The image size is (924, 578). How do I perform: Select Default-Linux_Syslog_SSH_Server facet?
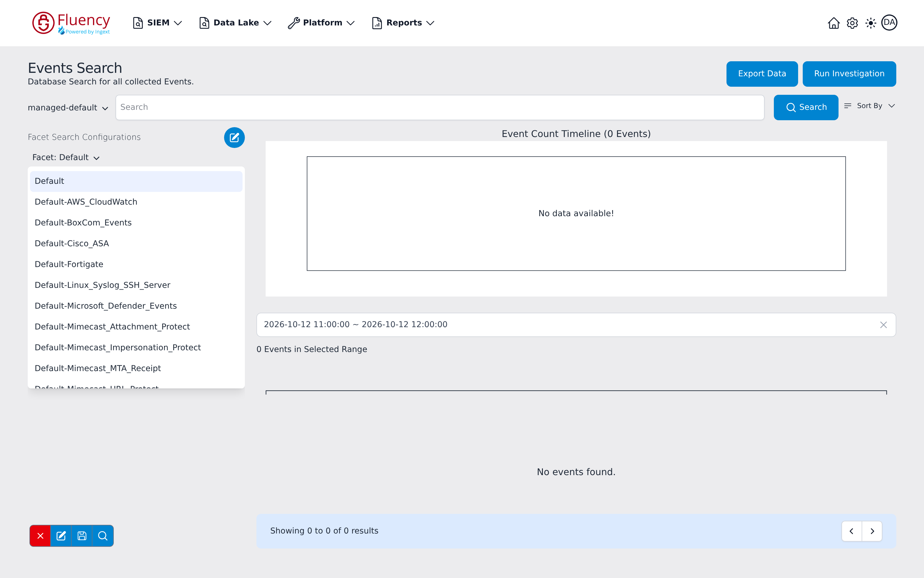click(x=136, y=285)
